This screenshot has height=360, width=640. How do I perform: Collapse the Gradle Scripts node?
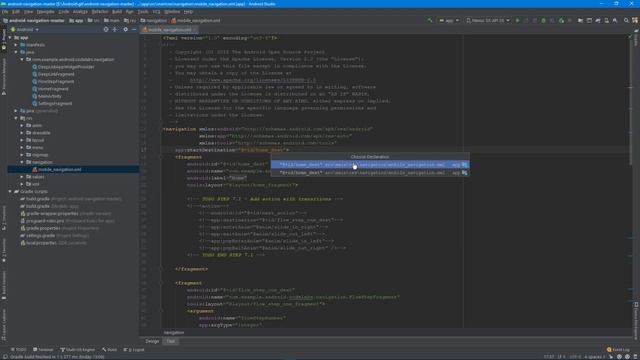pos(10,191)
